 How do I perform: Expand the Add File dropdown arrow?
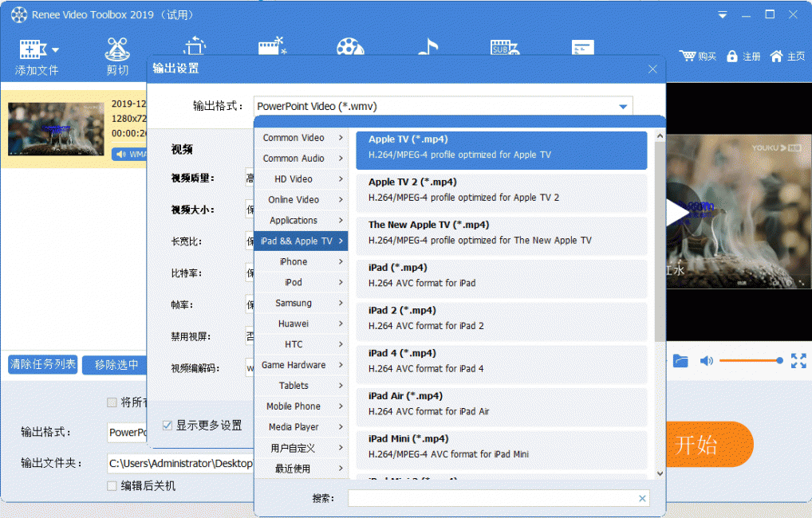coord(55,50)
